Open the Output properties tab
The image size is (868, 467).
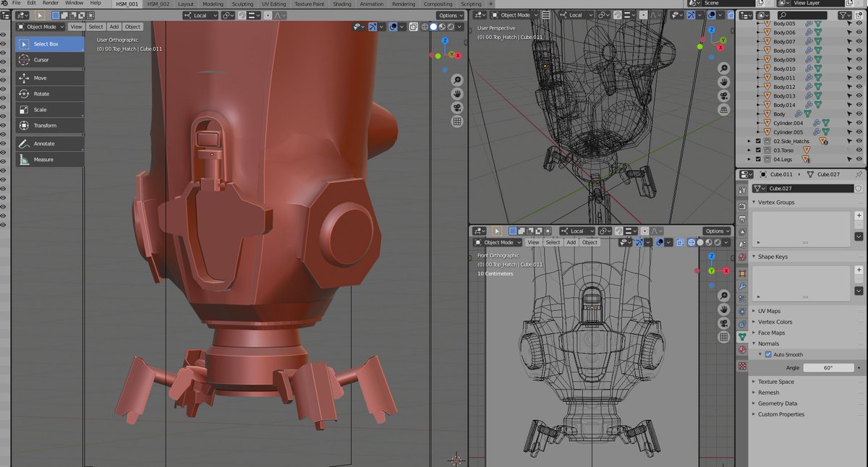(742, 219)
